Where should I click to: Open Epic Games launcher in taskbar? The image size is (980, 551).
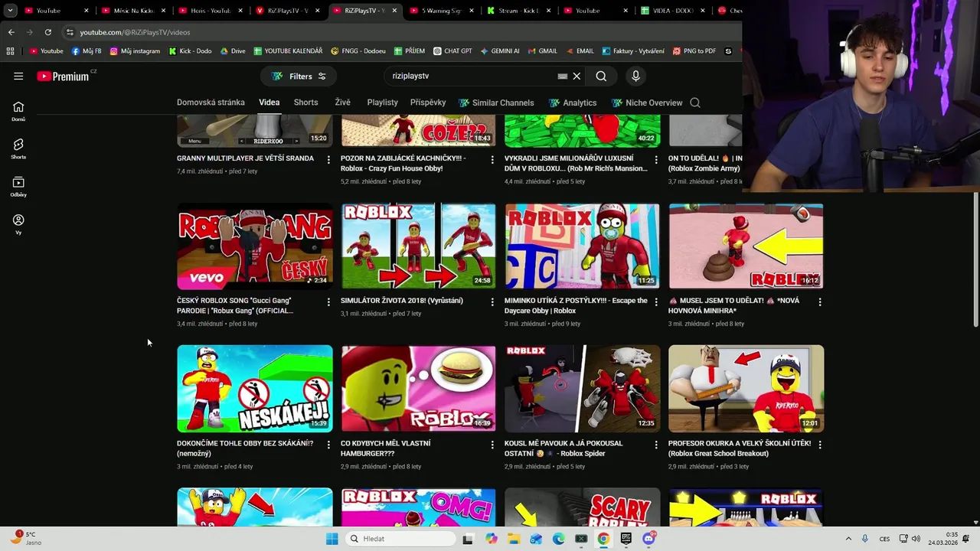[626, 539]
